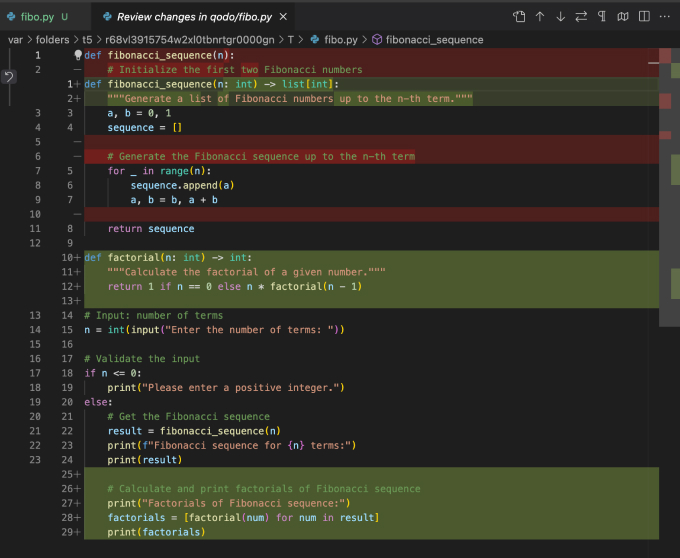Click the line with 'Enter the number of terms: '

coord(214,330)
